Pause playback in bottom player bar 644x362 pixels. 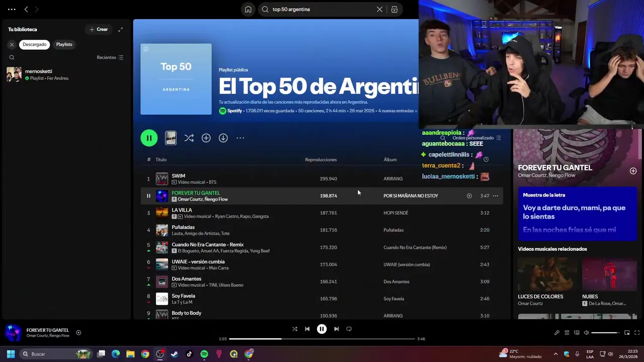coord(321,329)
